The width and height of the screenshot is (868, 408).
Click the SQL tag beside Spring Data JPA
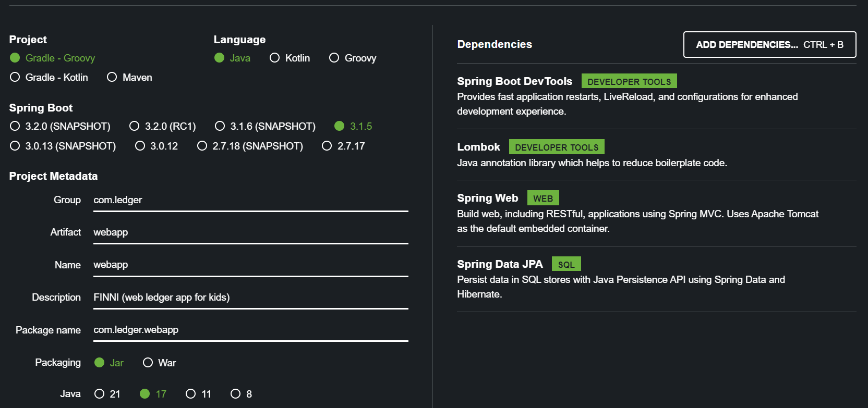566,264
